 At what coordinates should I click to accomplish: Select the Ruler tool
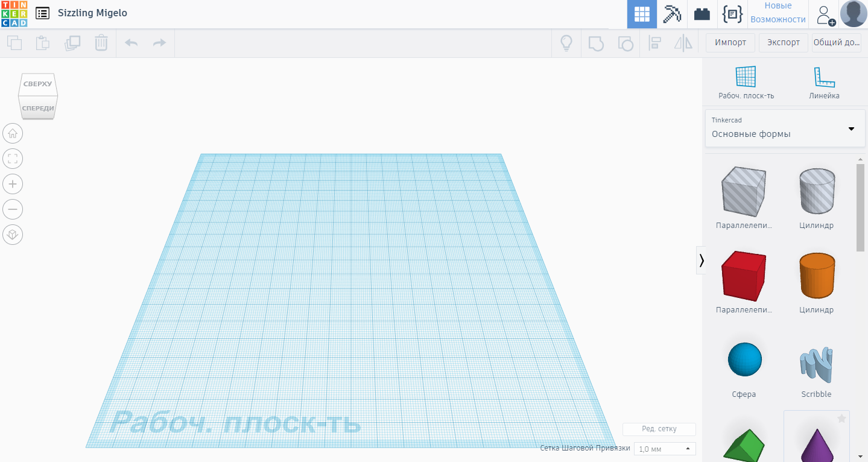pyautogui.click(x=824, y=81)
